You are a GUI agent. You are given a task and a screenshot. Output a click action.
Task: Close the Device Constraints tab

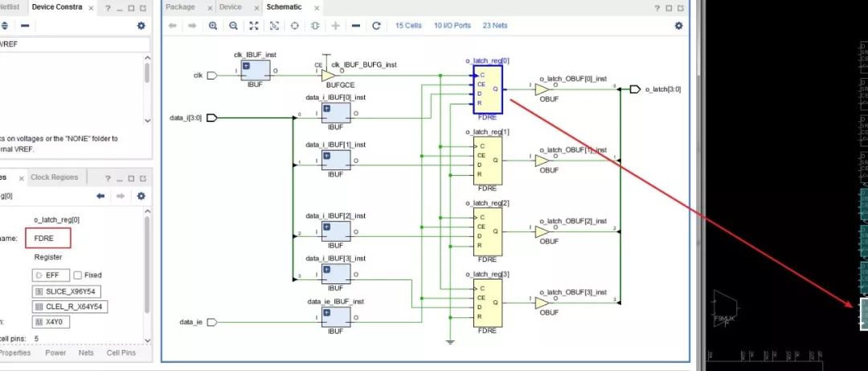point(91,8)
